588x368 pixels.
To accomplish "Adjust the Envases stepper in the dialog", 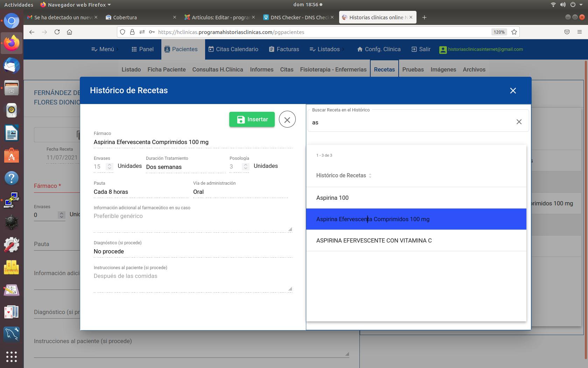I will 110,166.
